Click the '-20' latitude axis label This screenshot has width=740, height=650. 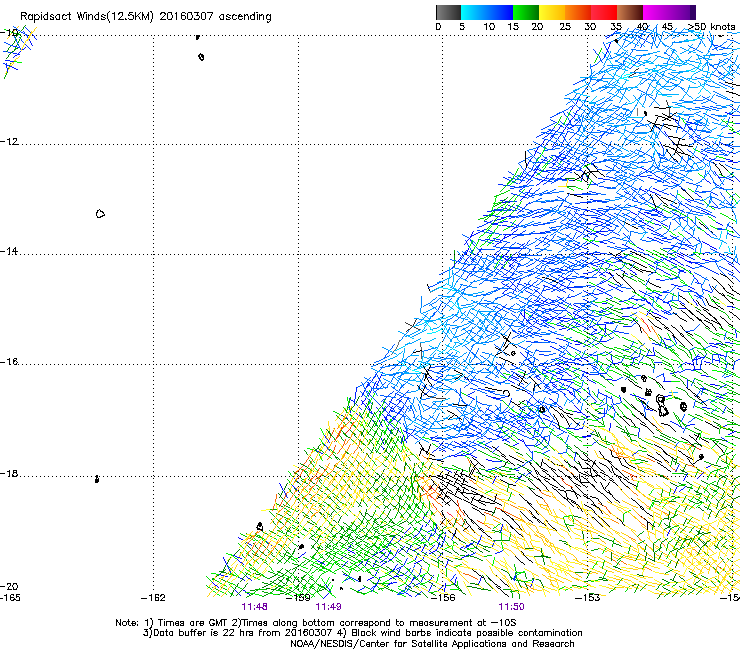click(9, 587)
